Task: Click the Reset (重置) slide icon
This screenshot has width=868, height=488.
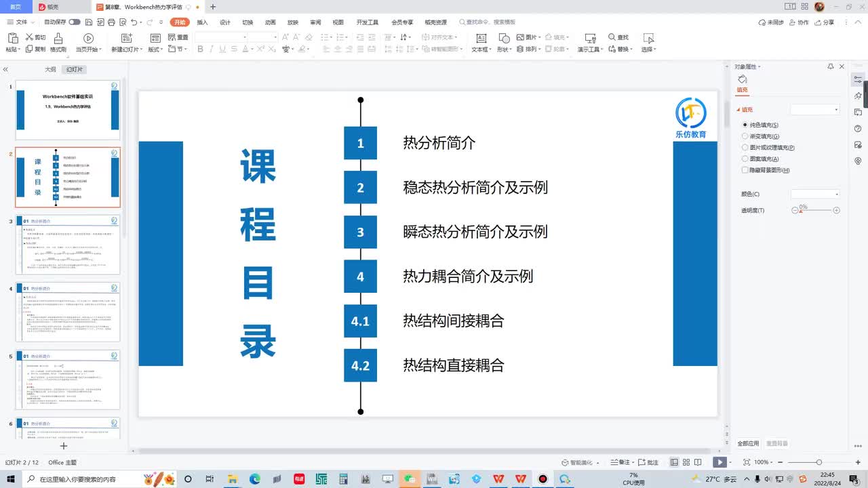Action: [x=171, y=37]
